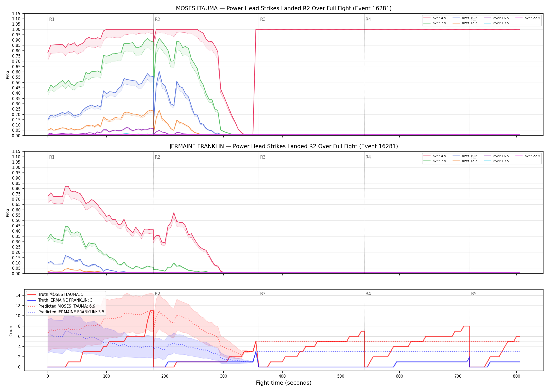
Task: Click the R3 round label in Moses Itauma chart
Action: coord(263,19)
